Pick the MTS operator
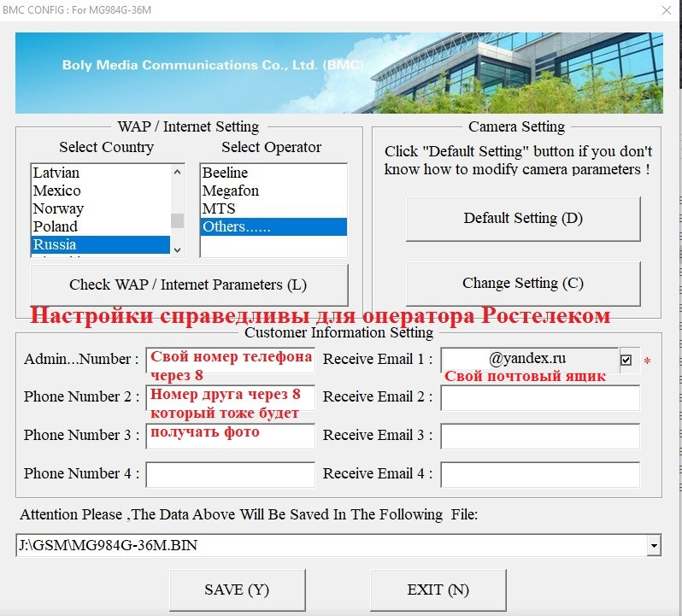 [273, 208]
